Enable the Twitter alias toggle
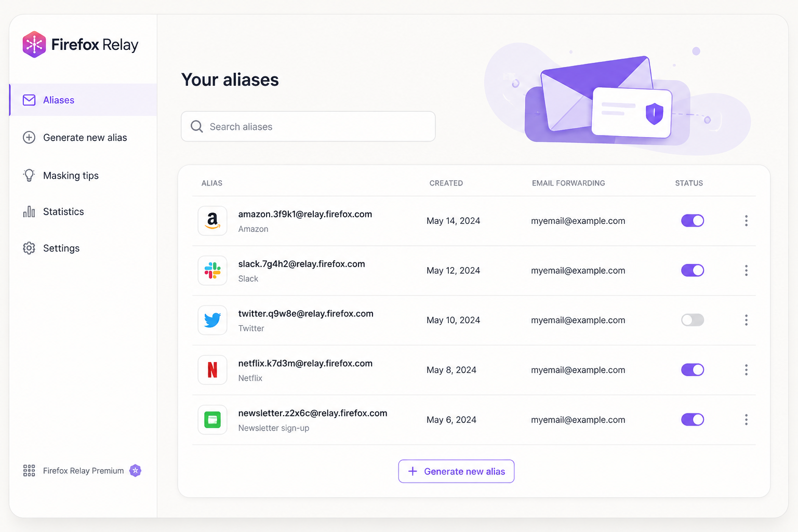798x532 pixels. tap(693, 320)
